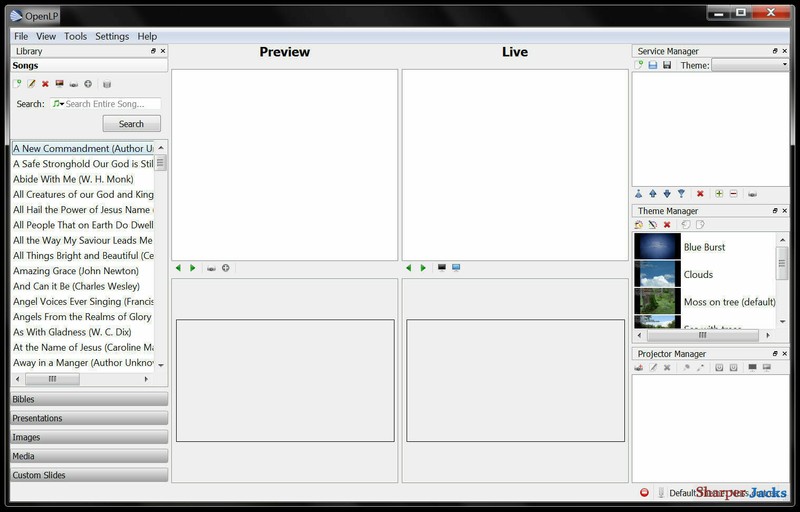The image size is (800, 512).
Task: Click red stop icon in status bar
Action: tap(644, 492)
